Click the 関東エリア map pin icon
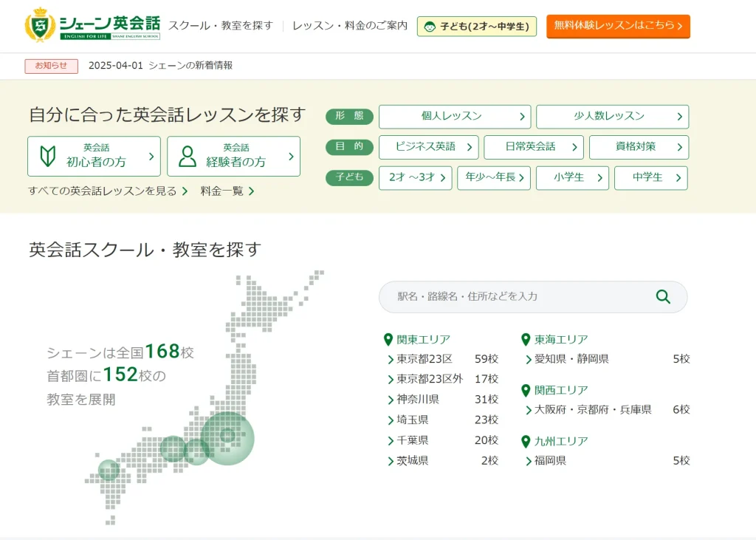Viewport: 756px width, 540px height. pyautogui.click(x=388, y=340)
